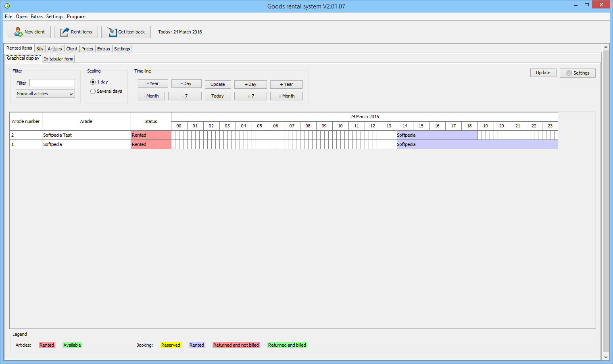Select the Graphical display sub-tab
The width and height of the screenshot is (613, 364).
click(x=23, y=58)
